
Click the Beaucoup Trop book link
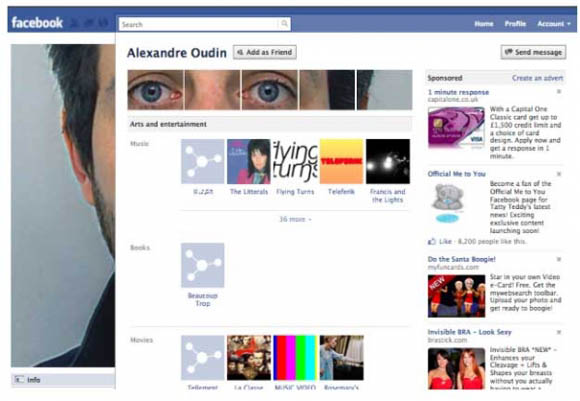(202, 299)
